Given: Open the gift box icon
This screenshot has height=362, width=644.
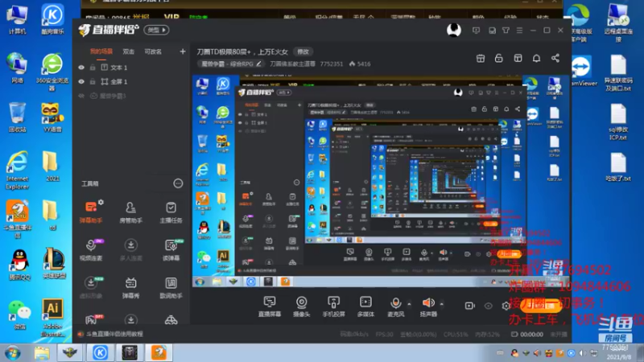Looking at the screenshot, I should click(480, 58).
